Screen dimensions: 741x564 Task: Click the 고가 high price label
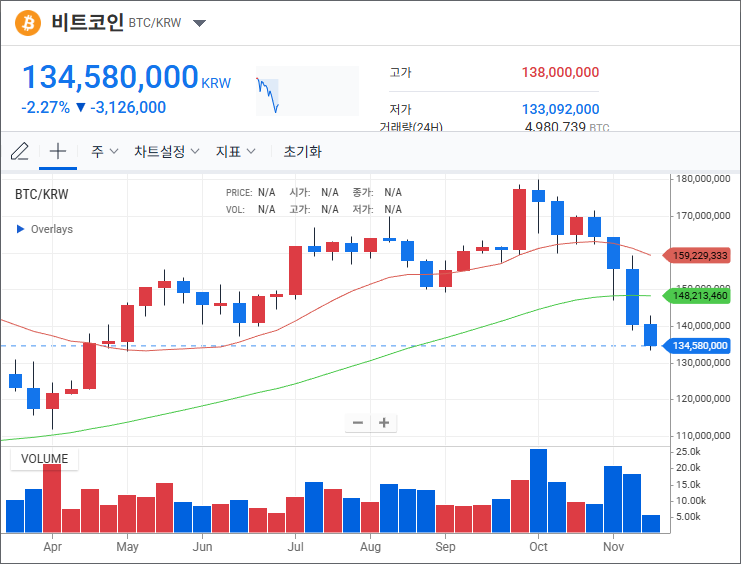400,72
